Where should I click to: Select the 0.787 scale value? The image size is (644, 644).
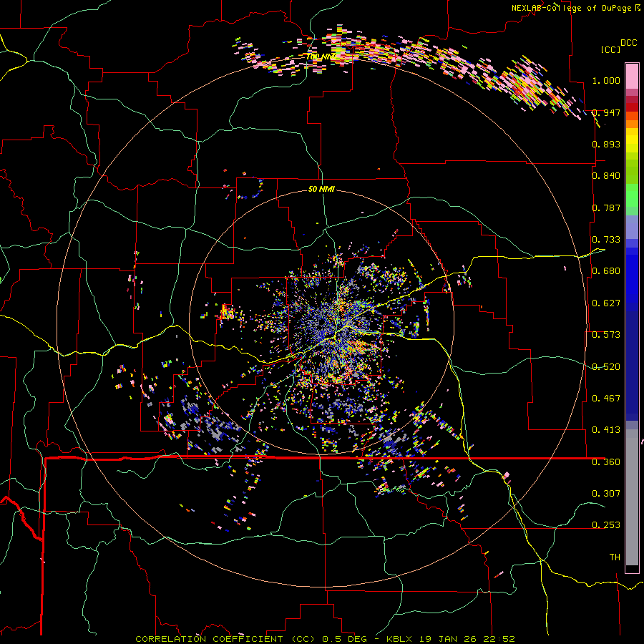(606, 208)
